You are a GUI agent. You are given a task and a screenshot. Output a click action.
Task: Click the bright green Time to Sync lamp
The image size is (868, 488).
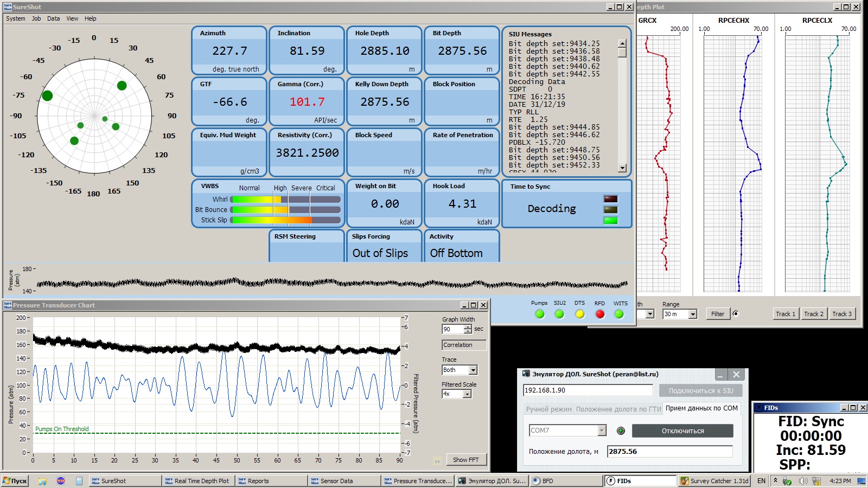[611, 220]
